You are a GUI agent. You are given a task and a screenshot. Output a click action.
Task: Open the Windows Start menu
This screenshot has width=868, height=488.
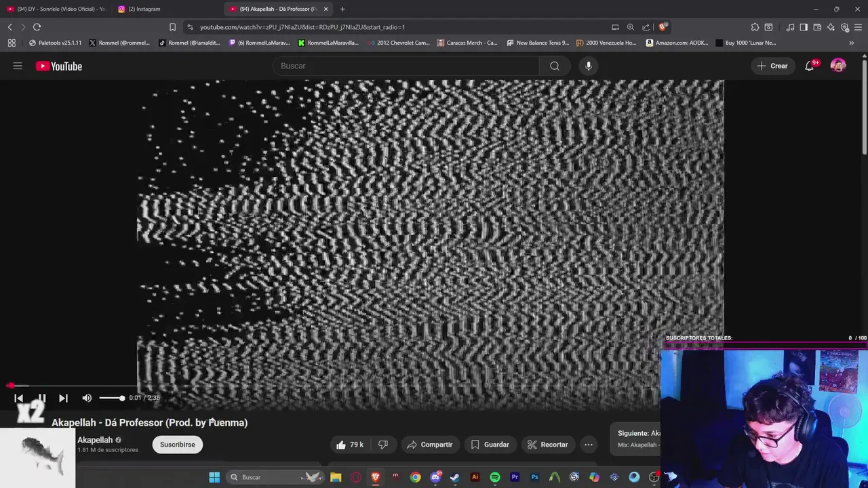(x=214, y=477)
